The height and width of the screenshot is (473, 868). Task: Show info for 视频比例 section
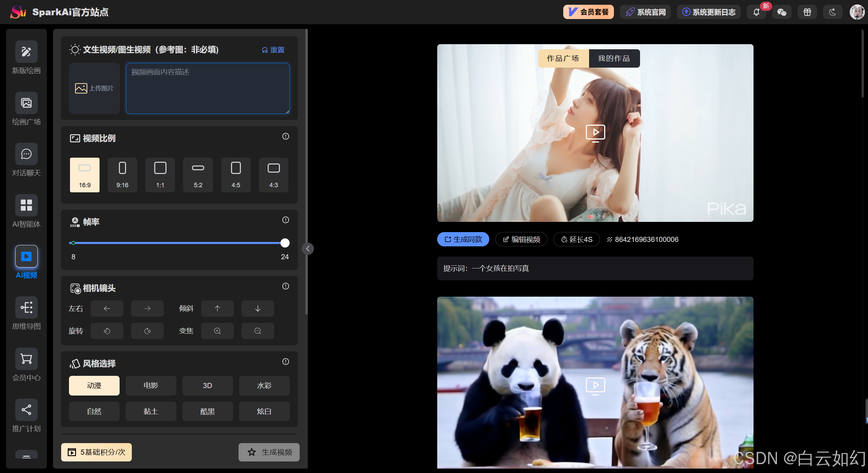pyautogui.click(x=285, y=136)
